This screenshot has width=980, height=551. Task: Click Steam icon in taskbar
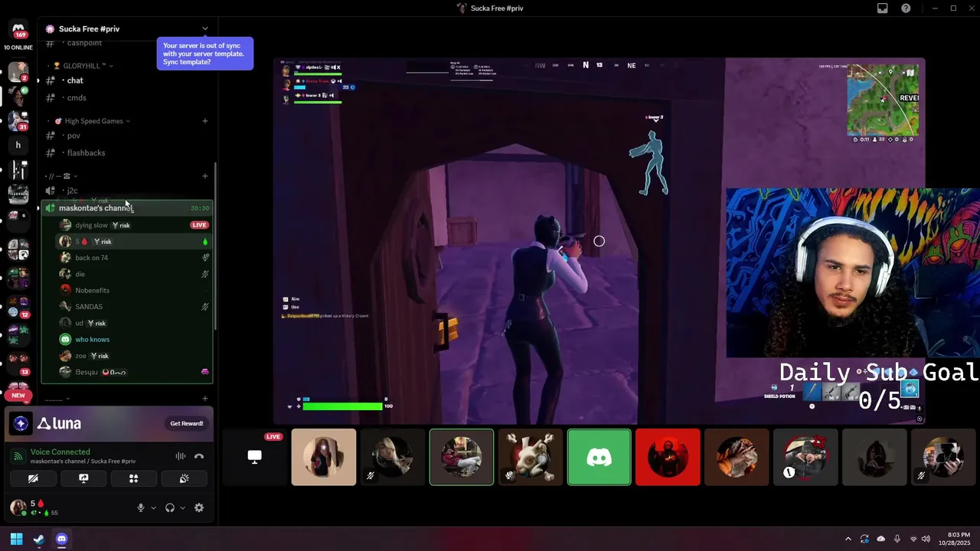[x=39, y=539]
